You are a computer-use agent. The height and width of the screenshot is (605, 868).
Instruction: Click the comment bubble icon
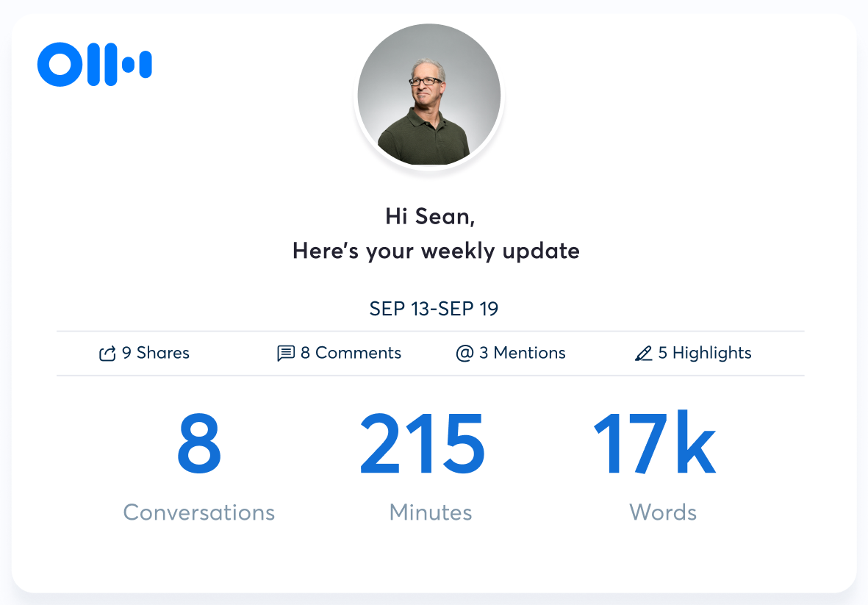pos(286,354)
